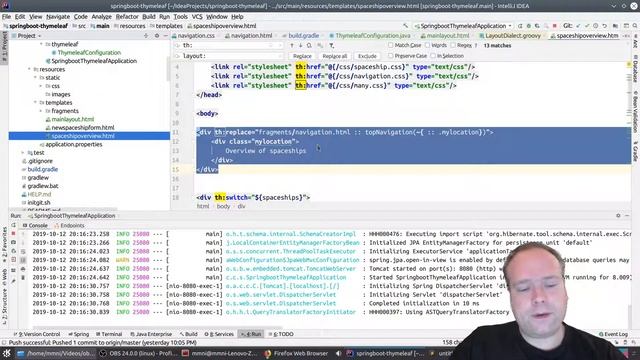This screenshot has height=360, width=640.
Task: Open the run configuration dropdown
Action: [x=463, y=26]
